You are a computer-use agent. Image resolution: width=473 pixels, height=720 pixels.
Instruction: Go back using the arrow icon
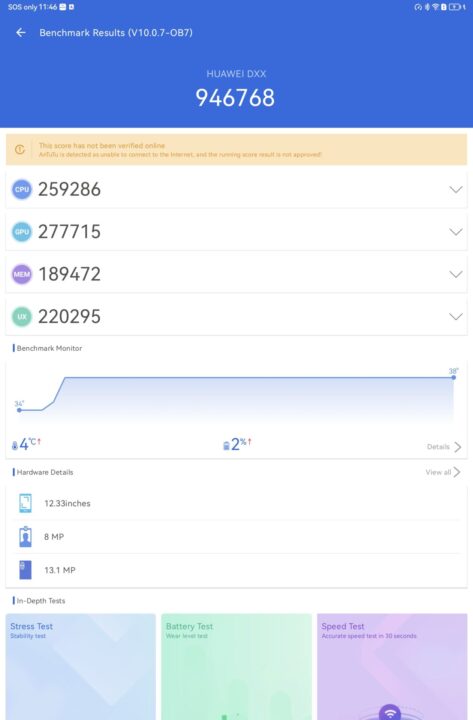21,33
